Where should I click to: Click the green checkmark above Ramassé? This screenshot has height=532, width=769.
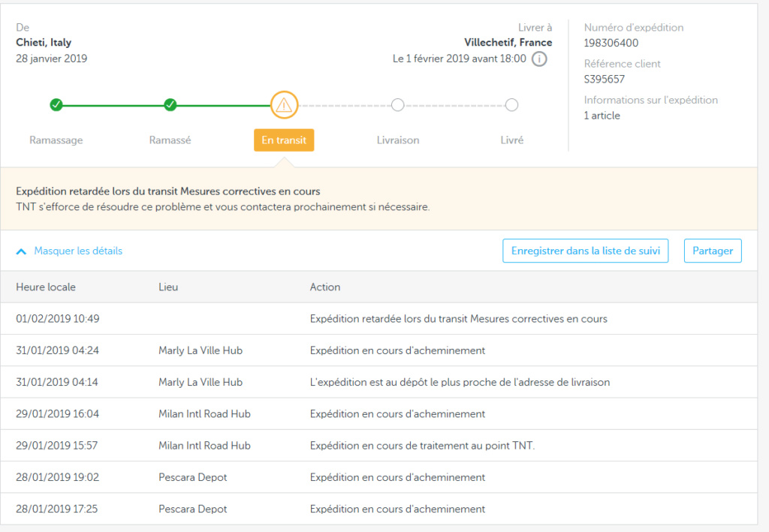(x=170, y=104)
